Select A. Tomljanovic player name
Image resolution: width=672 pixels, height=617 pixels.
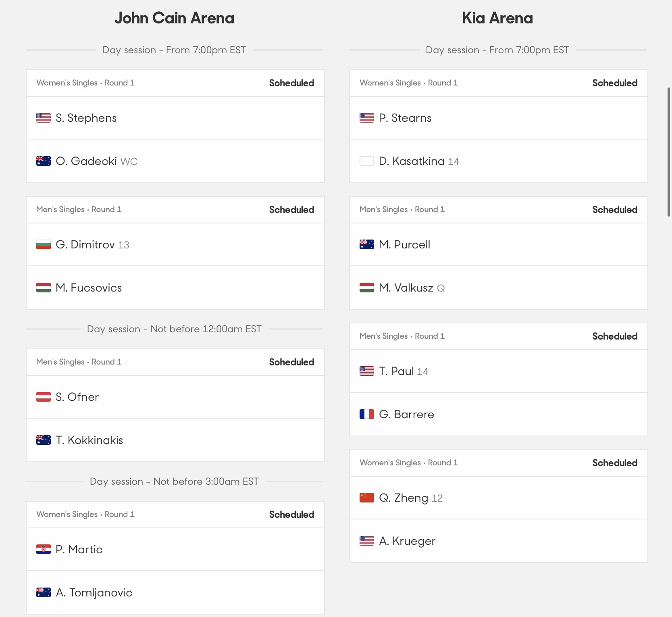pyautogui.click(x=94, y=592)
